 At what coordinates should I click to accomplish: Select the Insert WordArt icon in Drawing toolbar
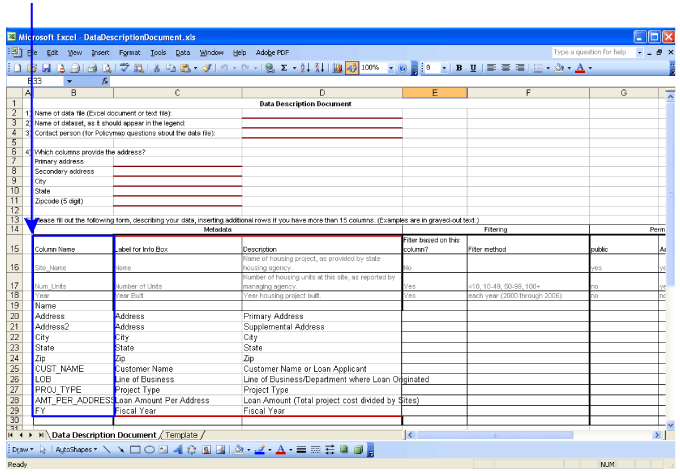tap(178, 450)
